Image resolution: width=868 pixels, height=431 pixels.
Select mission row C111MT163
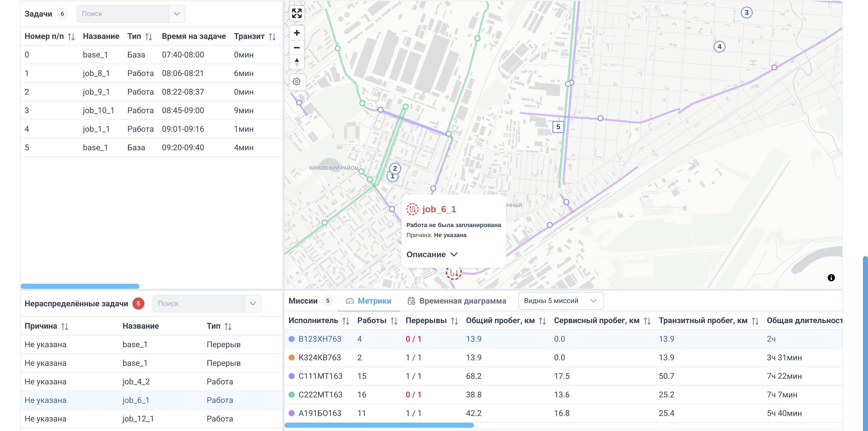563,376
